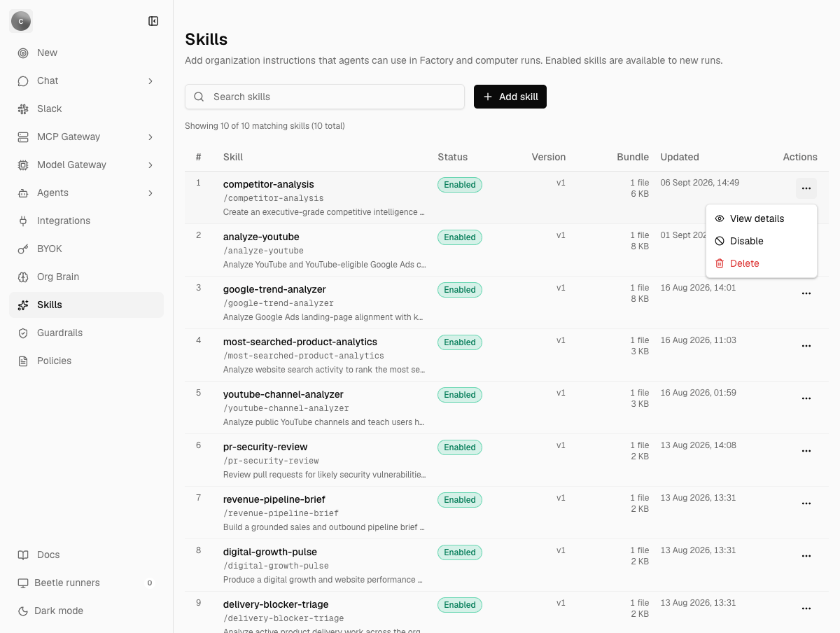Open the Docs link
Screen dimensions: 840x633
click(86, 555)
